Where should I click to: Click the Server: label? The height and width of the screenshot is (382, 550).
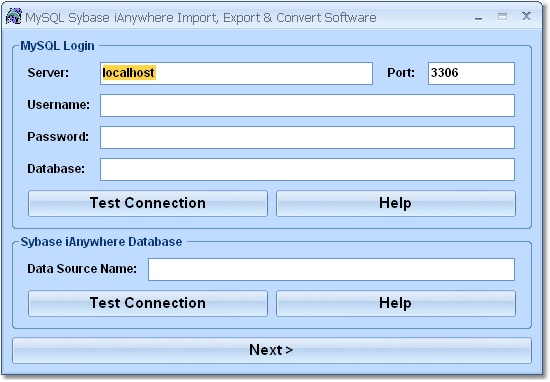click(x=48, y=73)
